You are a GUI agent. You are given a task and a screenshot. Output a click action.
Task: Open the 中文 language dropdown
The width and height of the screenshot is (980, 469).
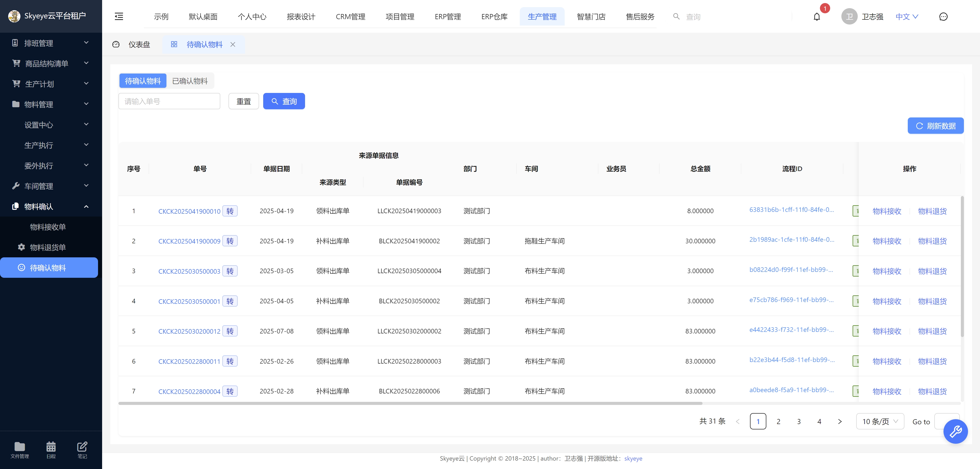coord(906,17)
